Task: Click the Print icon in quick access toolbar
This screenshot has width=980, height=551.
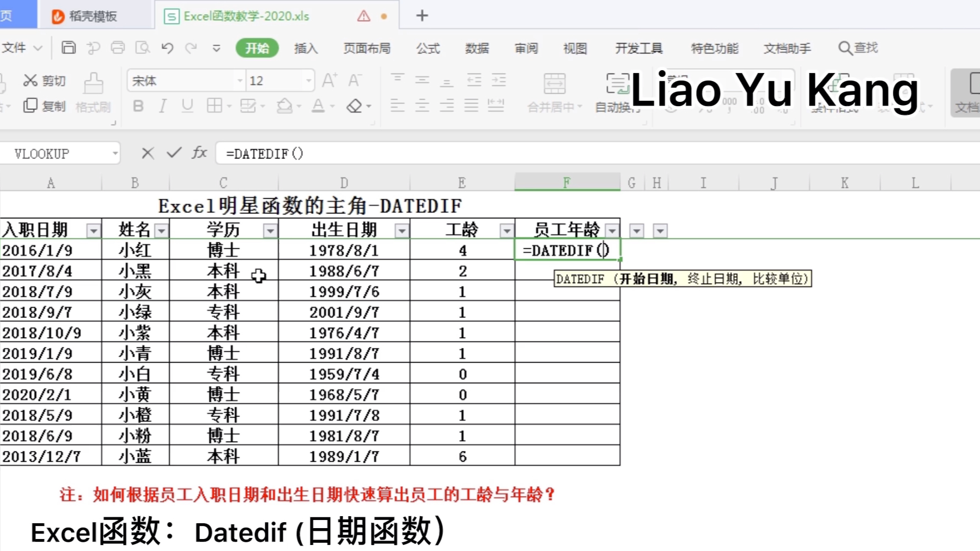Action: coord(118,48)
